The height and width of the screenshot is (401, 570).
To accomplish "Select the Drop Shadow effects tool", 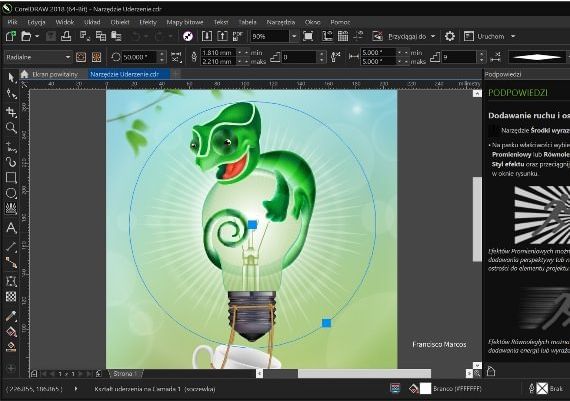I will coord(11,281).
